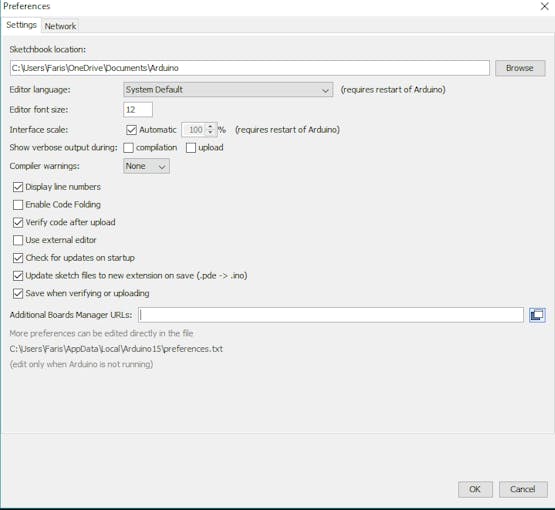Focus the Additional Boards Manager URLs field
This screenshot has width=555, height=510.
[331, 315]
